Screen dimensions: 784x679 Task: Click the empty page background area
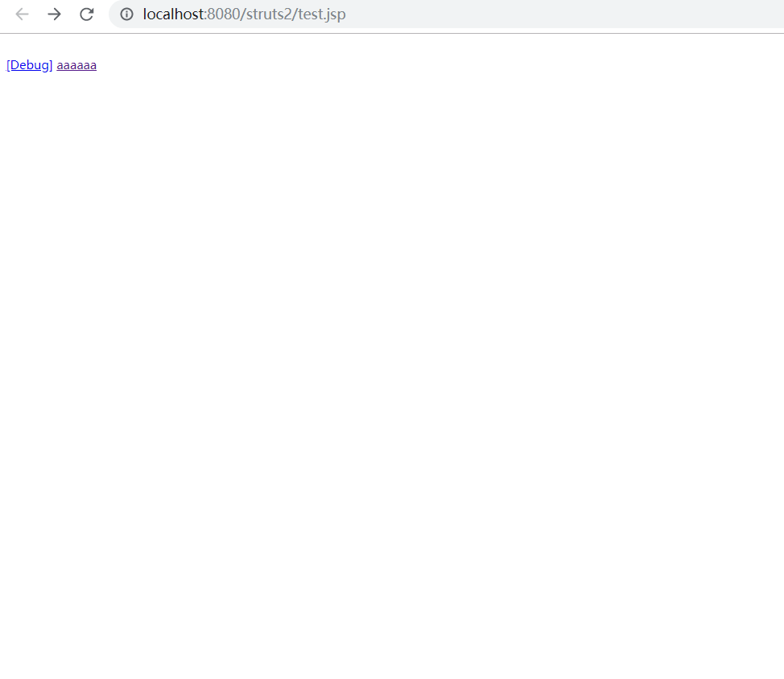(392, 362)
